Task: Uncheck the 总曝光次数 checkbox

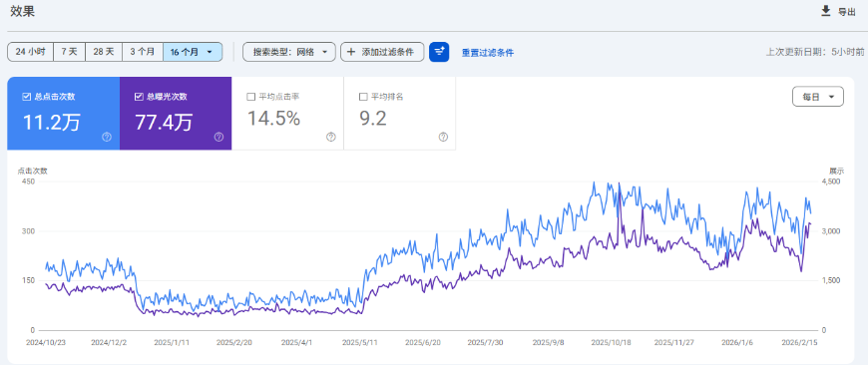Action: [139, 97]
